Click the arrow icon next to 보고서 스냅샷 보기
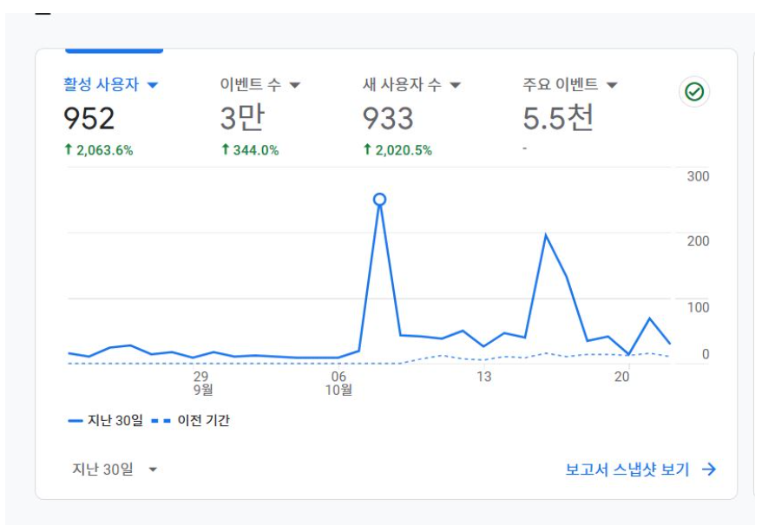The width and height of the screenshot is (775, 532). [709, 470]
